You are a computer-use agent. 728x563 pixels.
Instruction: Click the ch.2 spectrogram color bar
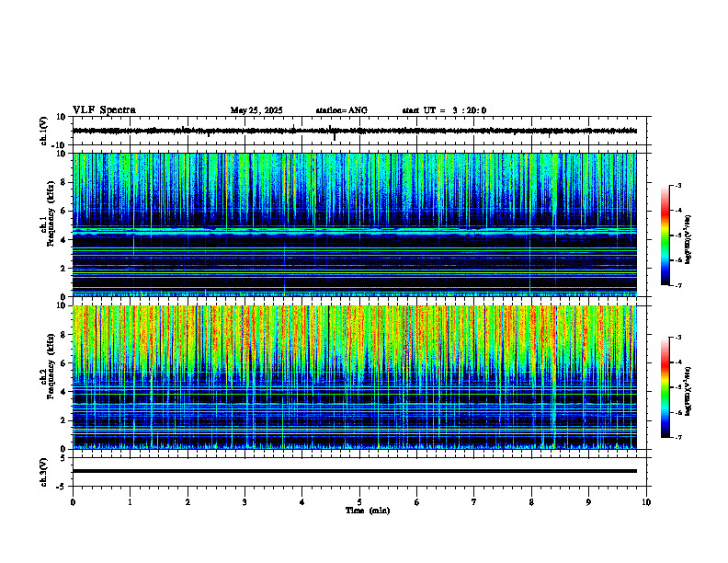[x=665, y=387]
